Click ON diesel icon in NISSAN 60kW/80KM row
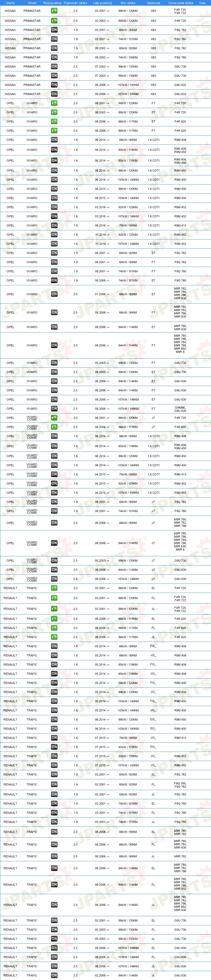The width and height of the screenshot is (211, 980). 54,30
